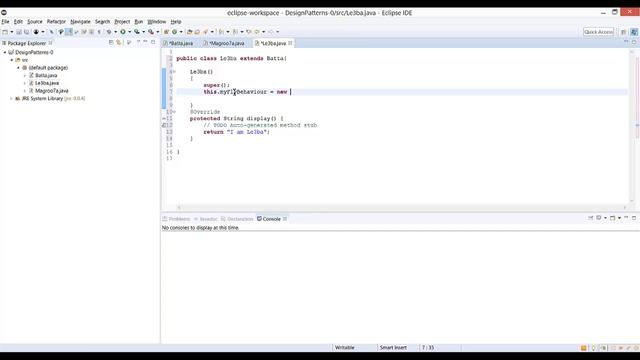This screenshot has width=640, height=360.
Task: Switch to the Javadoc tab
Action: (x=205, y=219)
